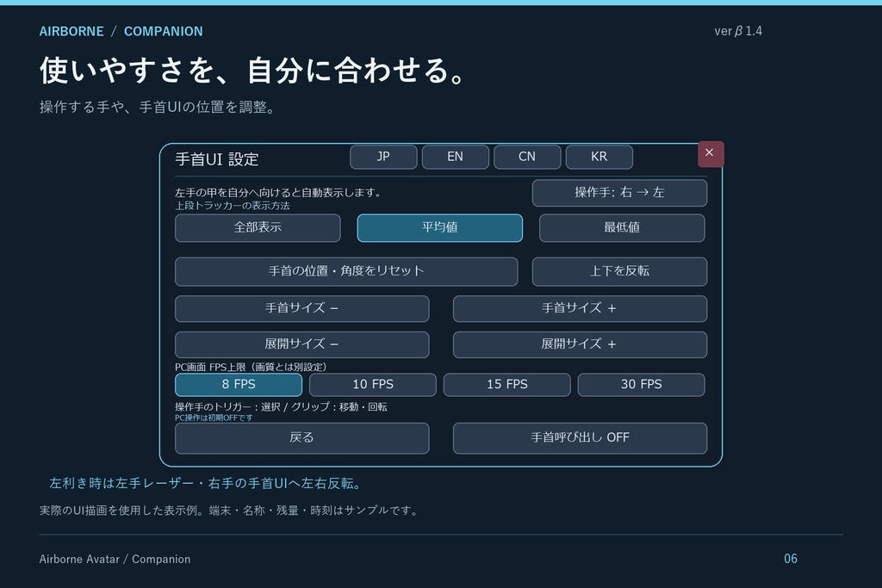Click PC画面 FPS上限 label text
Screen dimensions: 882x588
point(251,367)
